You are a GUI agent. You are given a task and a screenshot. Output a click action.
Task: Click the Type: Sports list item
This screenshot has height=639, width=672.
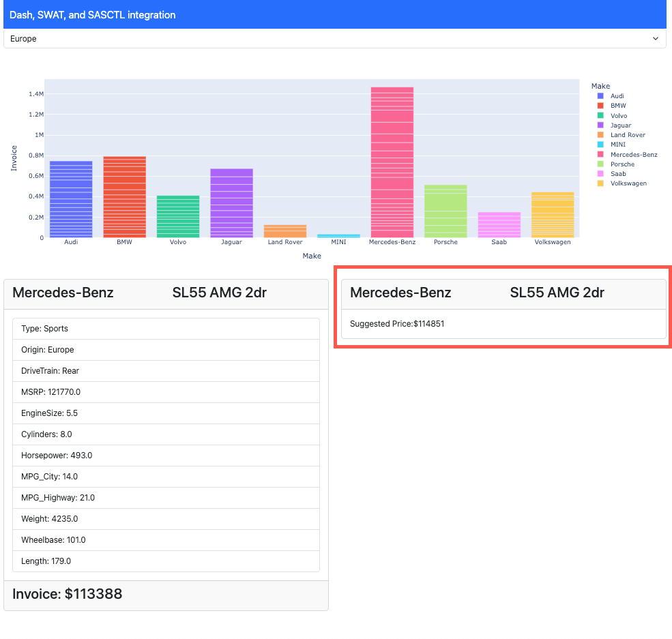point(166,328)
